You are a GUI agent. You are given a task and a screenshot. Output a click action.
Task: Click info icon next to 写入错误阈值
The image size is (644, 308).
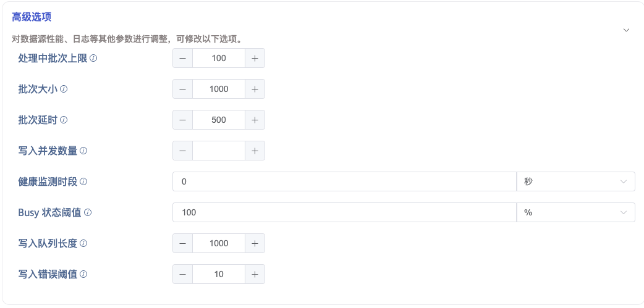click(x=83, y=274)
